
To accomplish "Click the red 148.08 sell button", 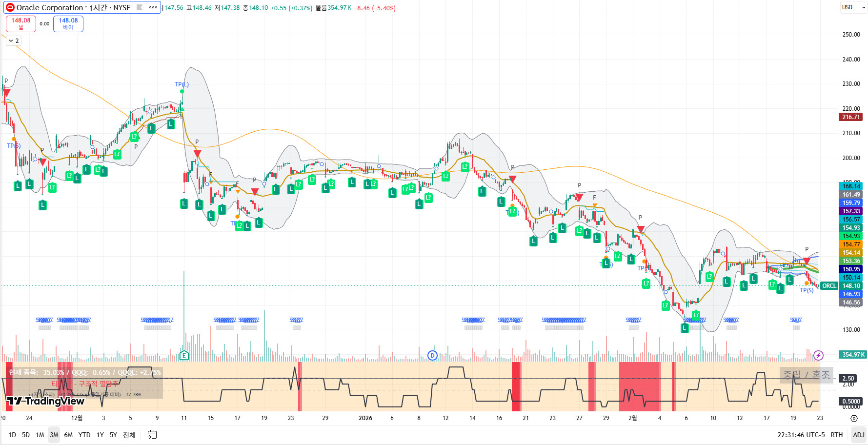I will point(21,23).
